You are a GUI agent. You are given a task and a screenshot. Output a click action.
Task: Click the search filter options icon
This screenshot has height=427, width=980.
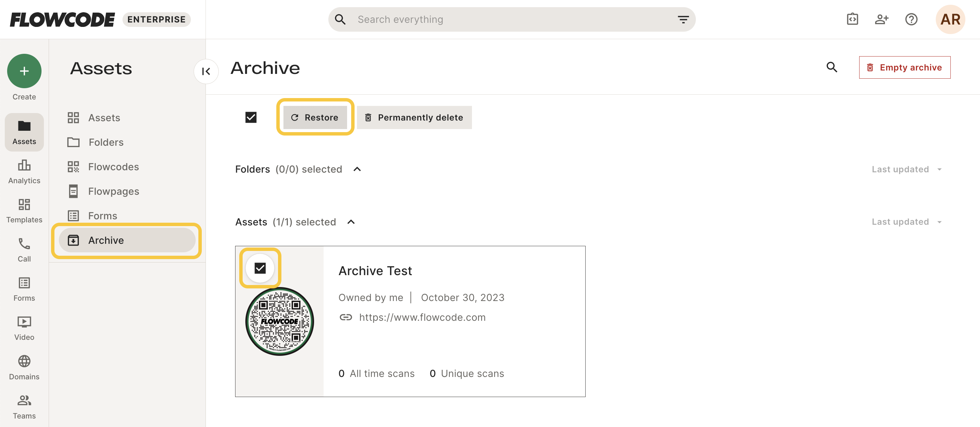683,19
